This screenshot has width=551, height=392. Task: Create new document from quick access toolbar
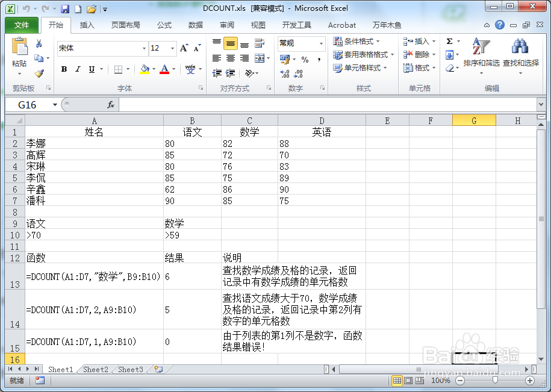(78, 9)
